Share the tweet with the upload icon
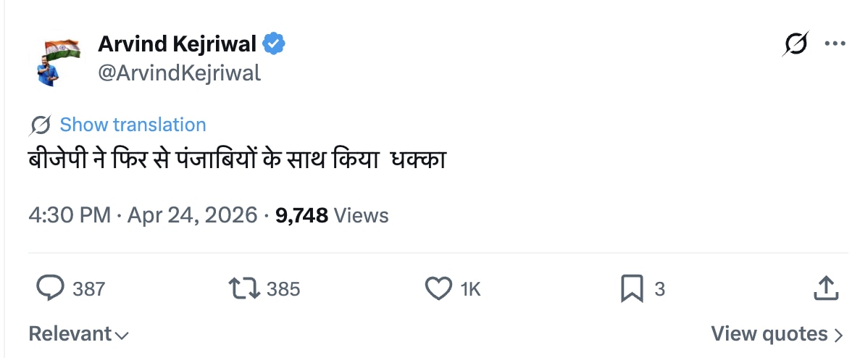This screenshot has height=358, width=868. click(826, 288)
